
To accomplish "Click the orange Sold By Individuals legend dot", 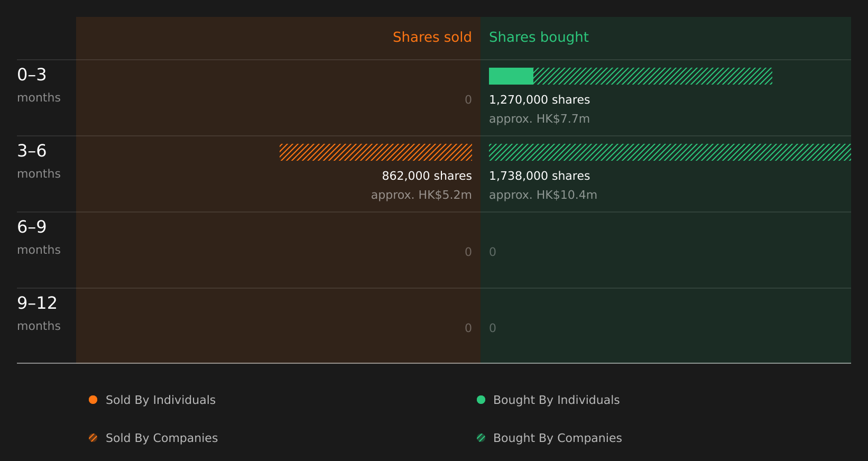I will [x=93, y=400].
